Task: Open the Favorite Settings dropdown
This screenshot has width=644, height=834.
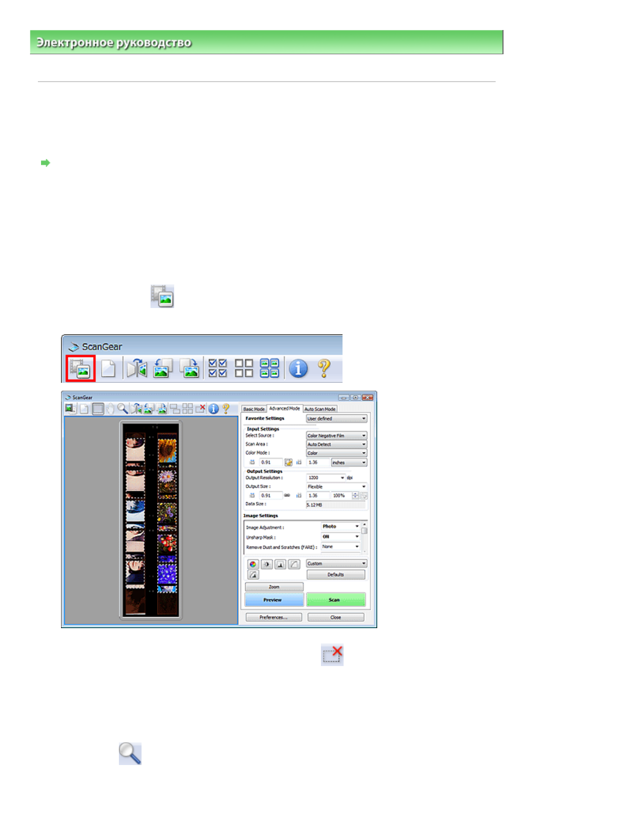Action: click(x=336, y=419)
